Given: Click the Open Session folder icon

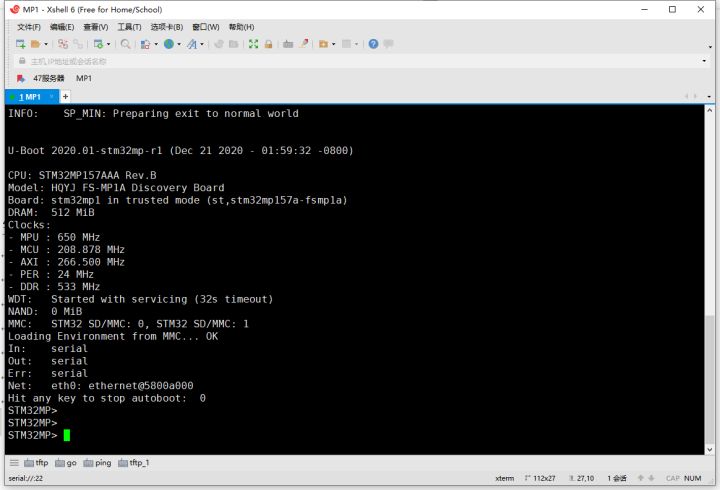Looking at the screenshot, I should pyautogui.click(x=36, y=44).
